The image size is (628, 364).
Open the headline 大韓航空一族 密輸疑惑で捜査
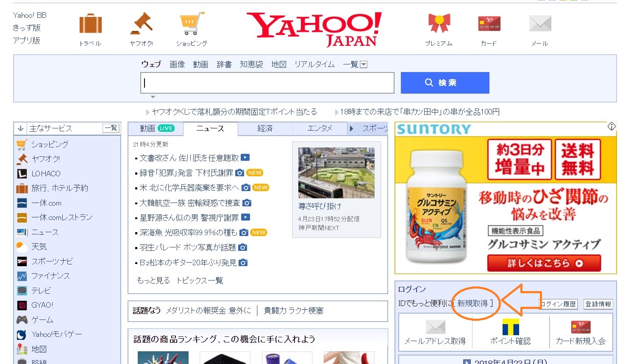[190, 203]
